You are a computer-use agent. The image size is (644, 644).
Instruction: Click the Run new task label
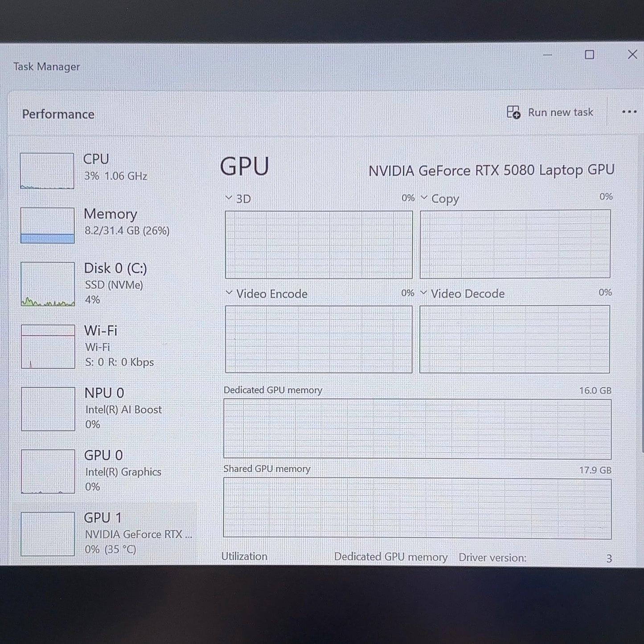[x=560, y=112]
